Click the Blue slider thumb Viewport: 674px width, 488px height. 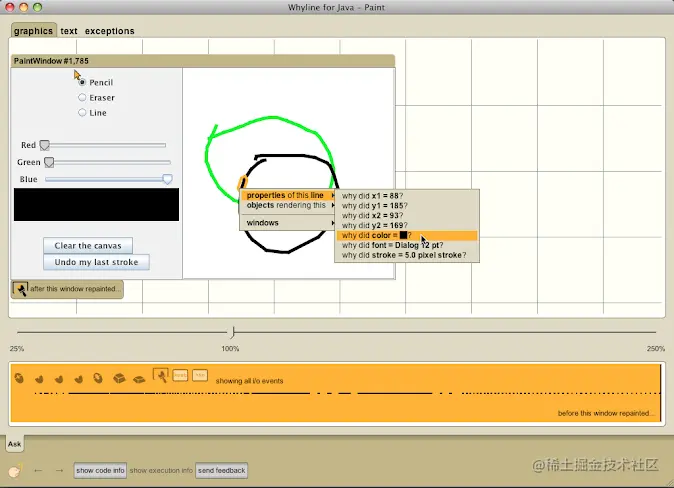click(x=167, y=179)
